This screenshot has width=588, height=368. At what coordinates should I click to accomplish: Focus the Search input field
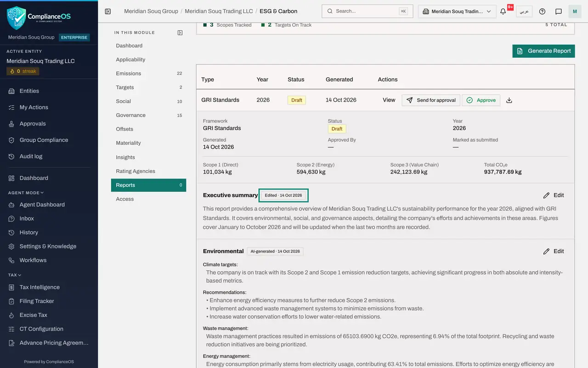coord(367,11)
